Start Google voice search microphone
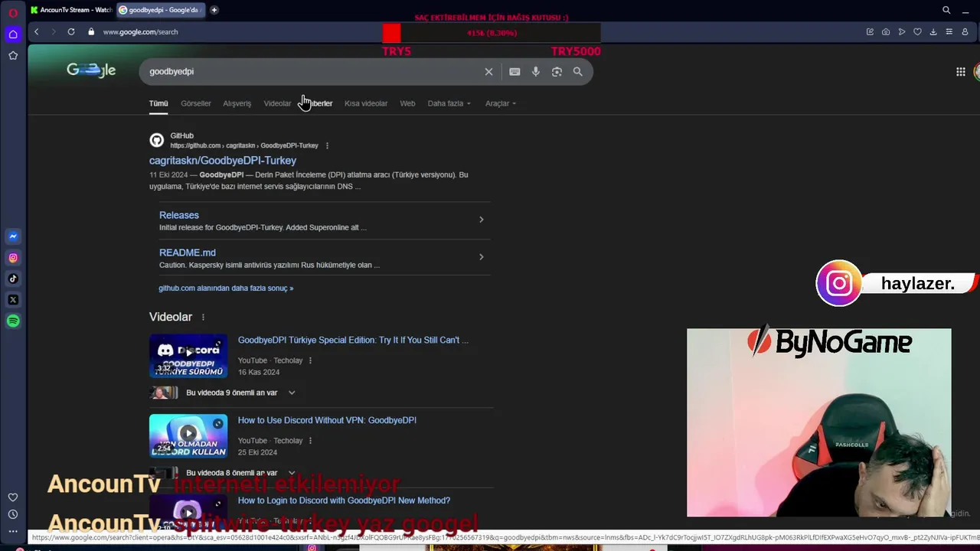The width and height of the screenshot is (980, 551). 536,72
